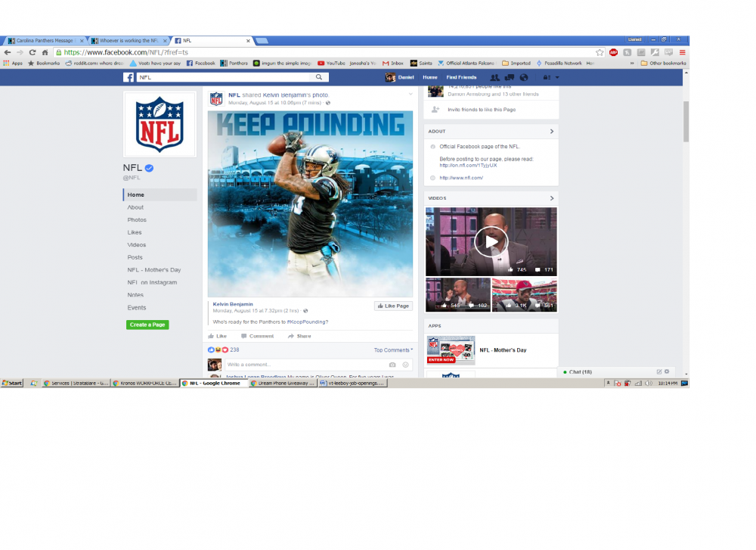Switch to the Whoever is working the NFL tab

[129, 41]
